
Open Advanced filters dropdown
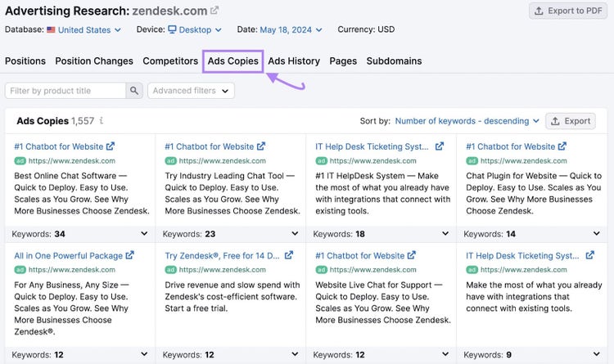tap(191, 91)
